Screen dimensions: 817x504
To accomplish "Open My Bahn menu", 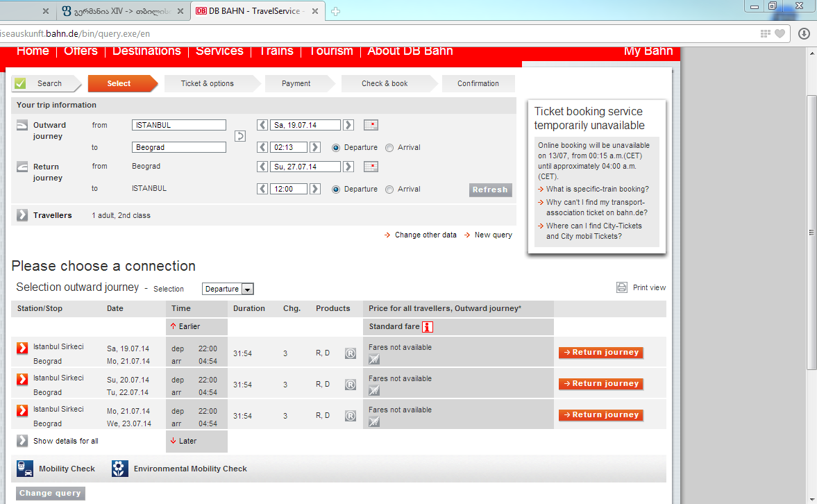I will pos(648,51).
